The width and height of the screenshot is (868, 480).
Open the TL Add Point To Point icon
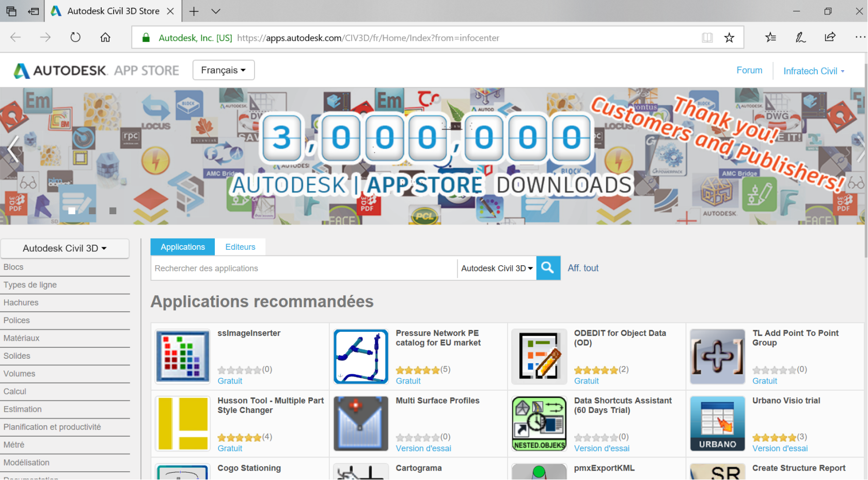click(x=717, y=357)
